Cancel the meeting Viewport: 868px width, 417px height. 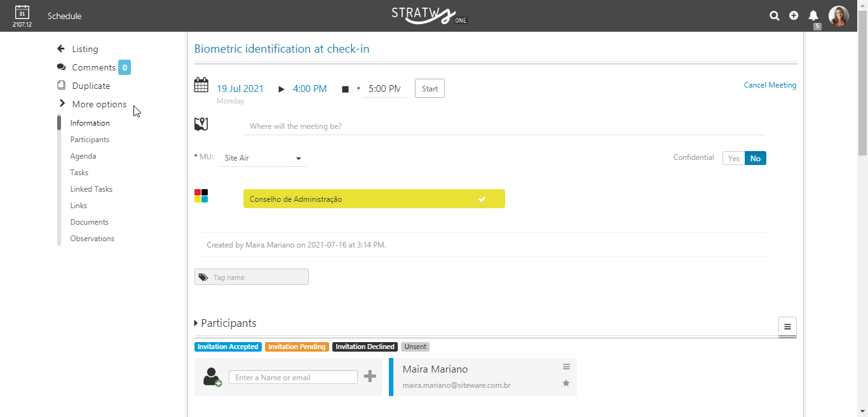[x=770, y=85]
